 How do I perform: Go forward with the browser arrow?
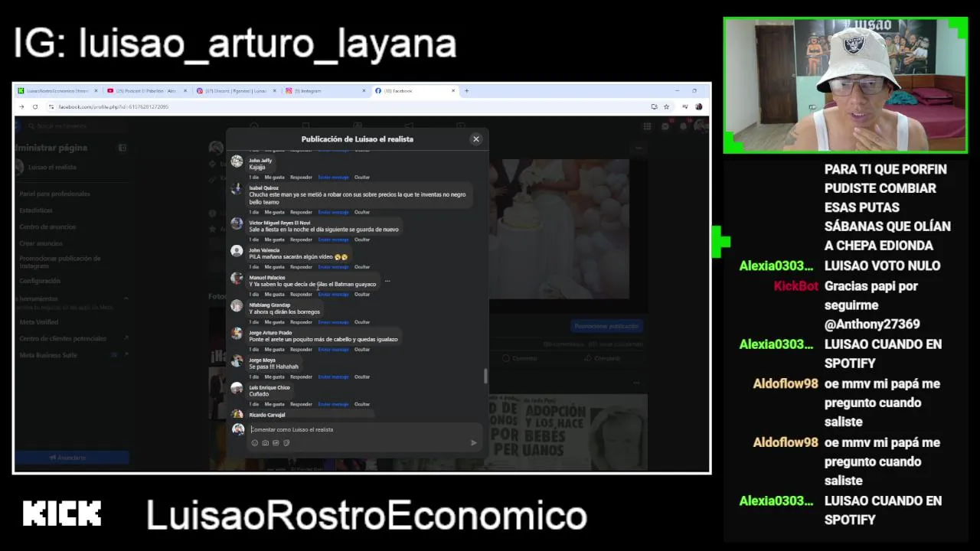21,107
